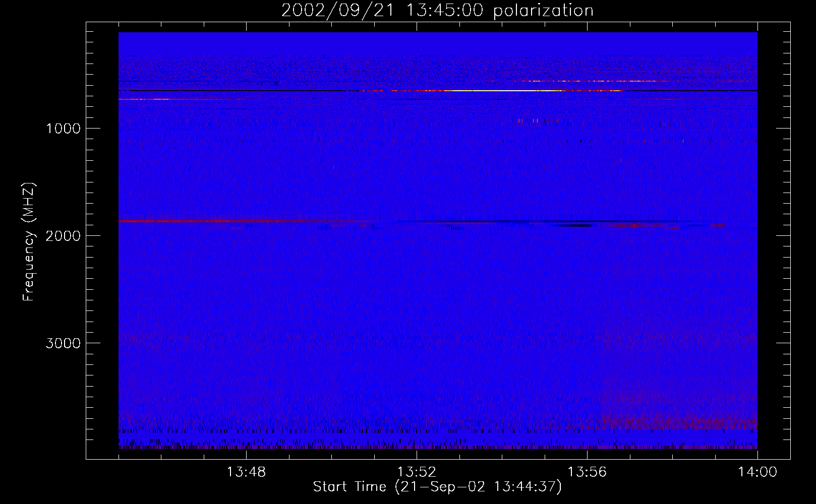Click the 1000 frequency tick label
Screen dimensions: 816x504
63,129
